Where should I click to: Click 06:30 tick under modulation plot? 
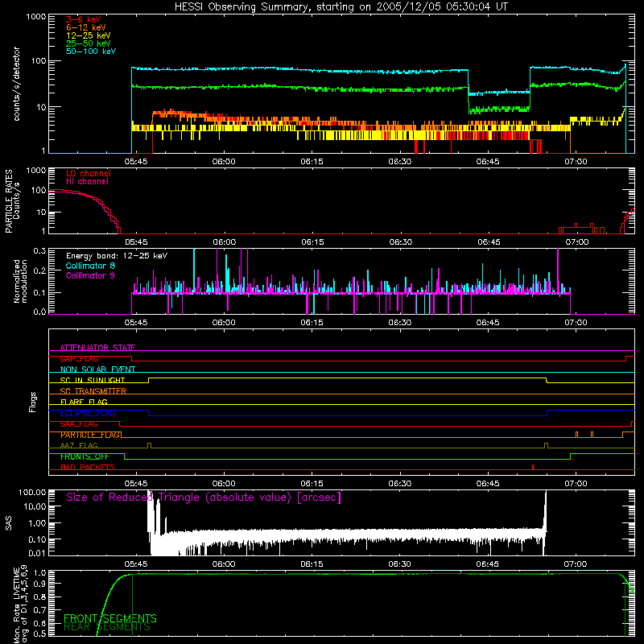(x=399, y=323)
